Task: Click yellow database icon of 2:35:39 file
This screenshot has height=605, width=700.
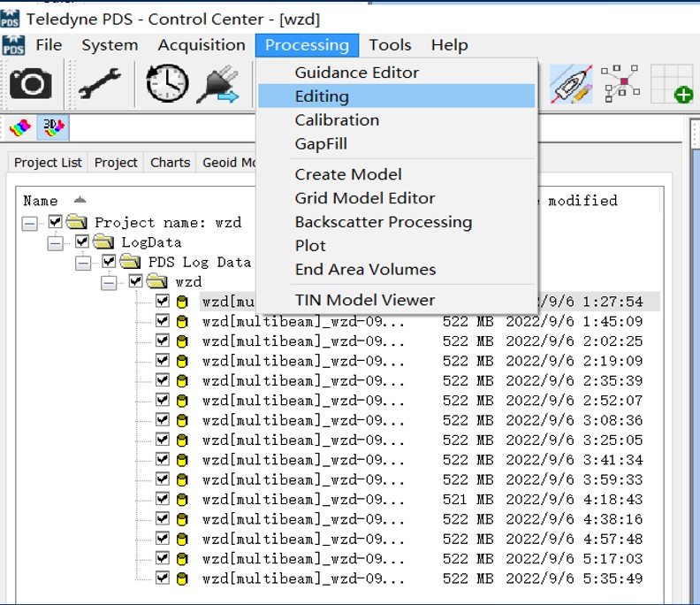Action: click(182, 380)
